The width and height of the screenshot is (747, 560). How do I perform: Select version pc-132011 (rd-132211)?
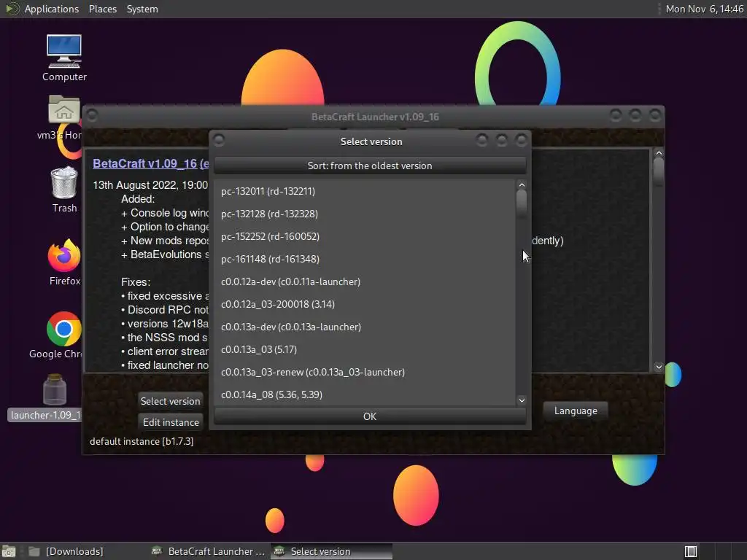(x=365, y=192)
